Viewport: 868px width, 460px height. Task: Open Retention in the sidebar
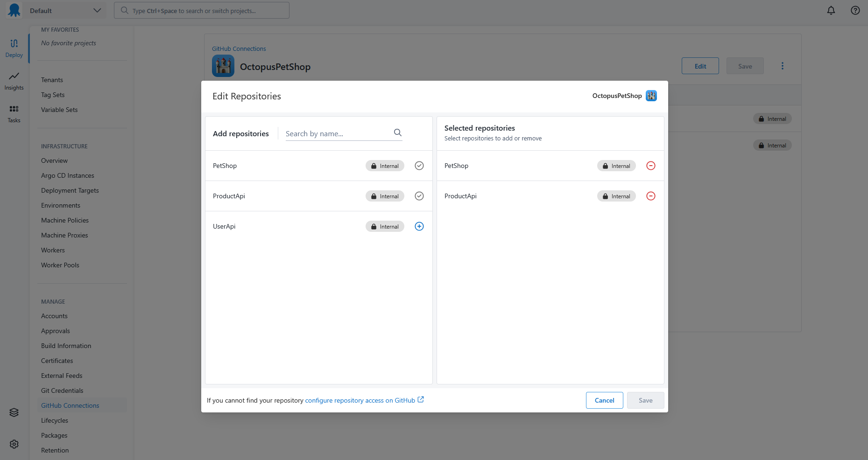tap(55, 450)
